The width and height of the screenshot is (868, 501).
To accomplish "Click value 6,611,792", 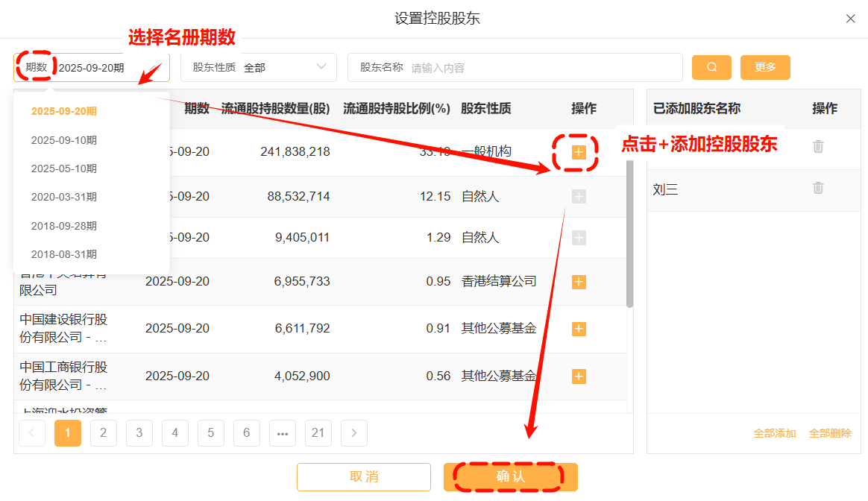I will click(x=302, y=328).
